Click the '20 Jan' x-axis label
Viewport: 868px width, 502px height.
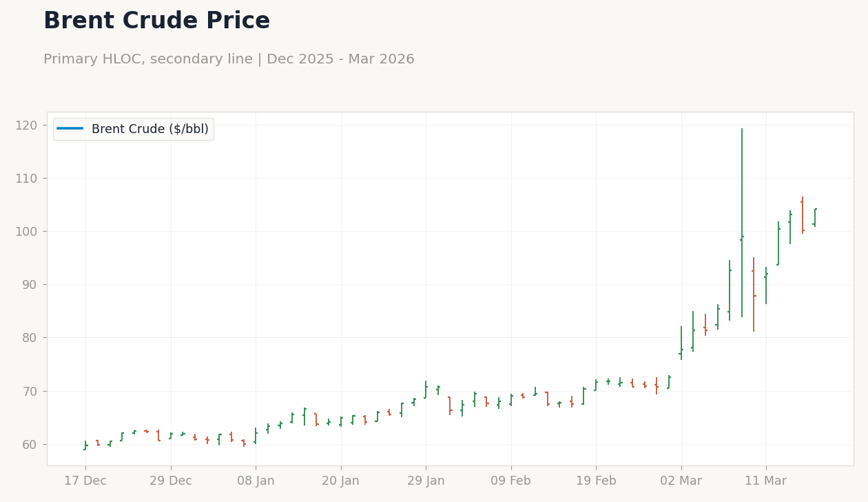pos(341,481)
